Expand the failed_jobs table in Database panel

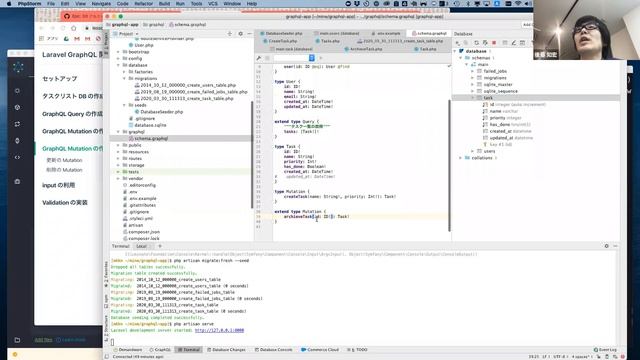click(x=473, y=71)
